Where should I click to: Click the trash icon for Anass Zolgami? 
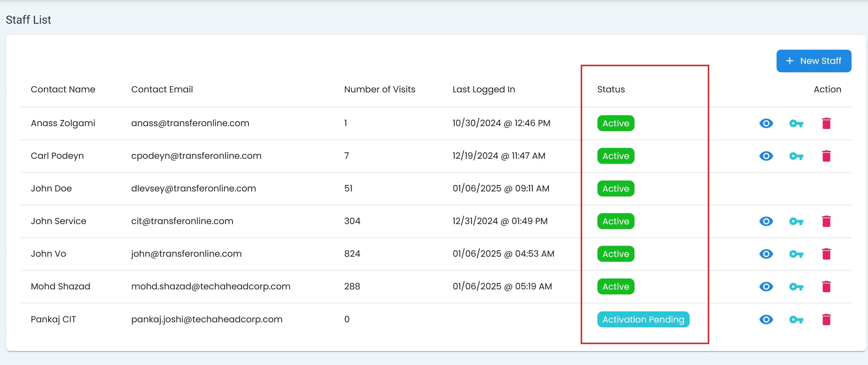(x=826, y=123)
